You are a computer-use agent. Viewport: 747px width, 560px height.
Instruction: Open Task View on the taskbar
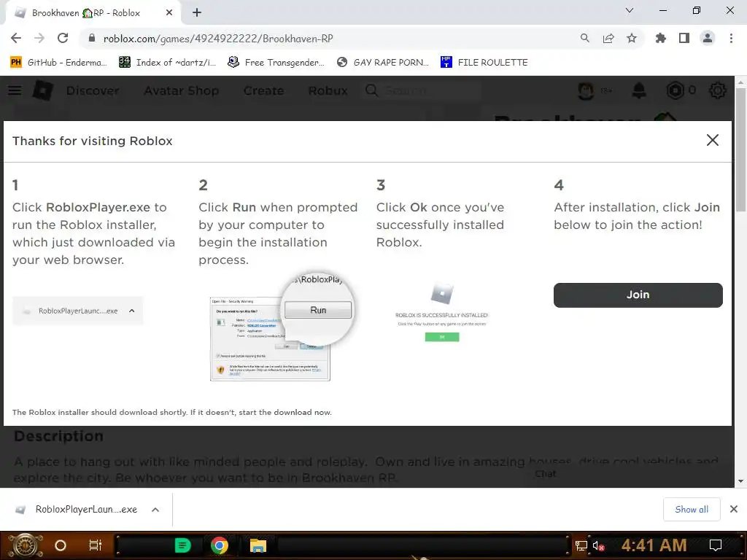tap(96, 545)
